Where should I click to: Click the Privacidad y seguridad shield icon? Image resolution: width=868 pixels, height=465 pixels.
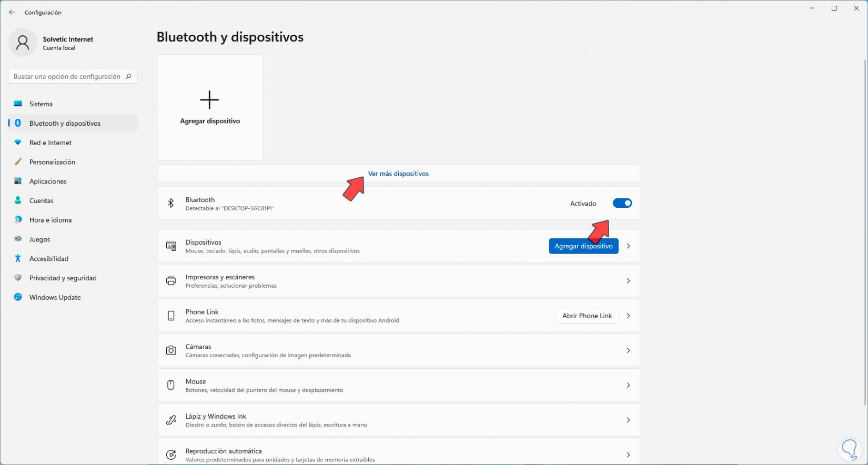pyautogui.click(x=18, y=278)
